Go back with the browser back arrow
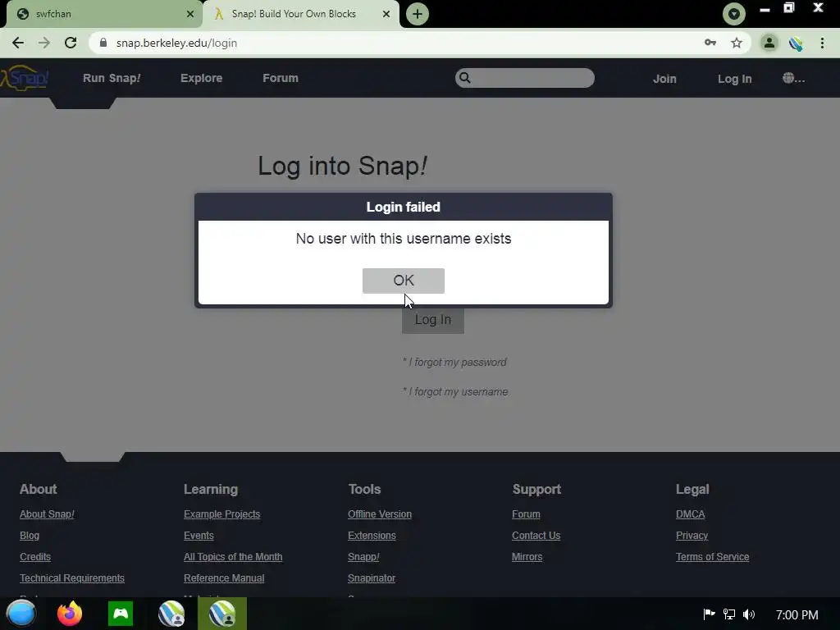Screen dimensions: 840x630 point(18,43)
